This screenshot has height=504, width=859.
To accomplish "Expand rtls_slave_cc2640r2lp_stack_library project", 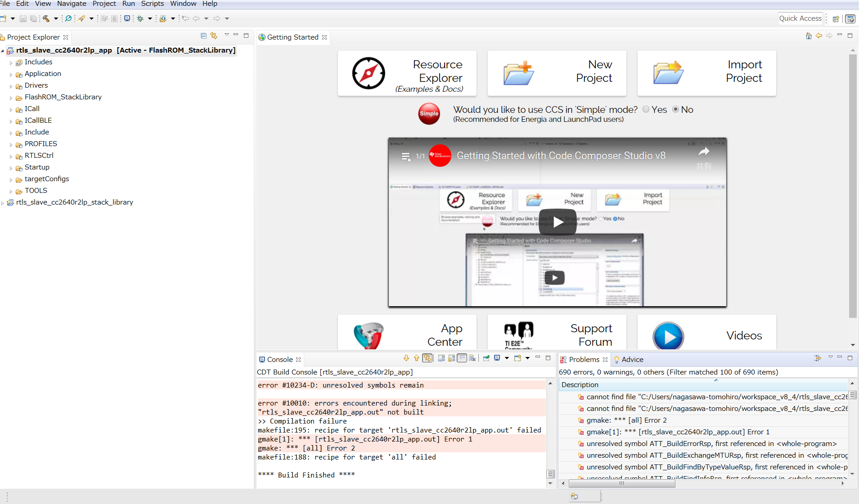I will click(3, 203).
